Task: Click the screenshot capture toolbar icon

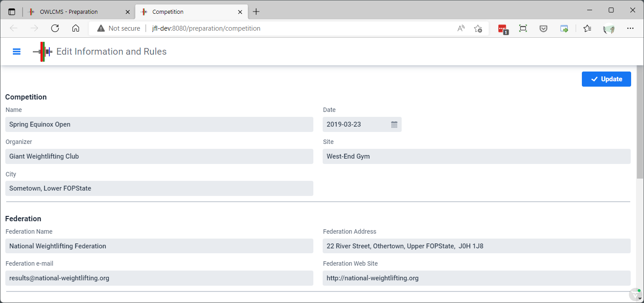Action: click(x=523, y=28)
